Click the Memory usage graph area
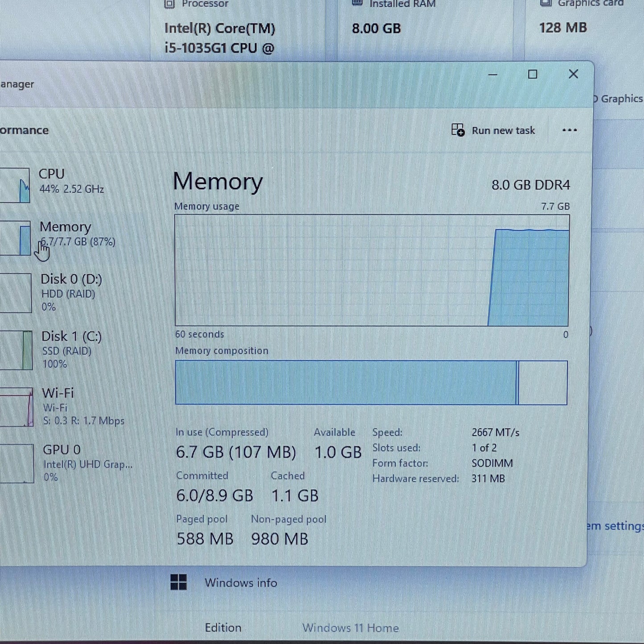Viewport: 644px width, 644px height. pos(372,271)
